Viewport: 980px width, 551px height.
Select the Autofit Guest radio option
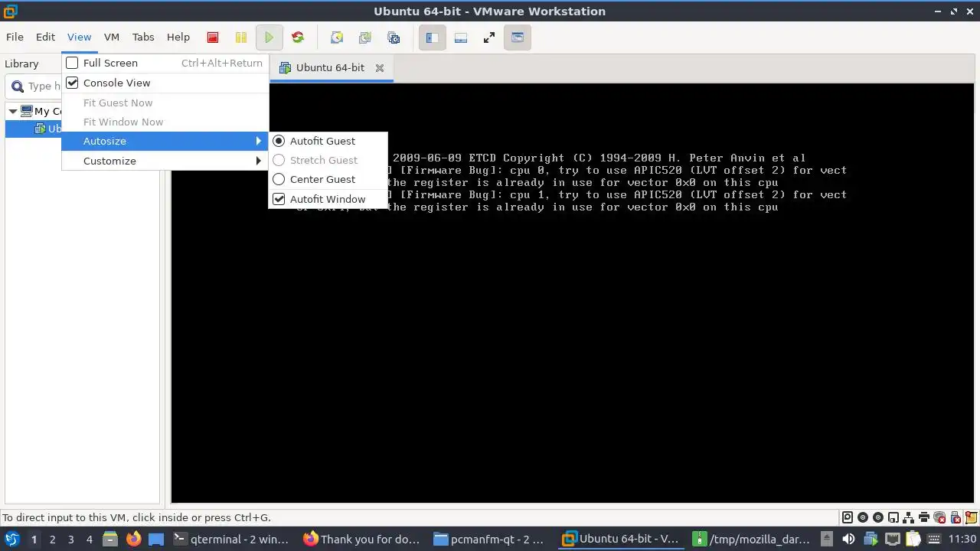coord(279,141)
